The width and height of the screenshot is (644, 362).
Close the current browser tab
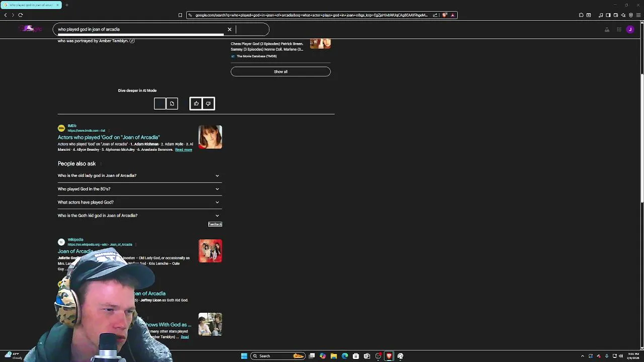click(57, 5)
